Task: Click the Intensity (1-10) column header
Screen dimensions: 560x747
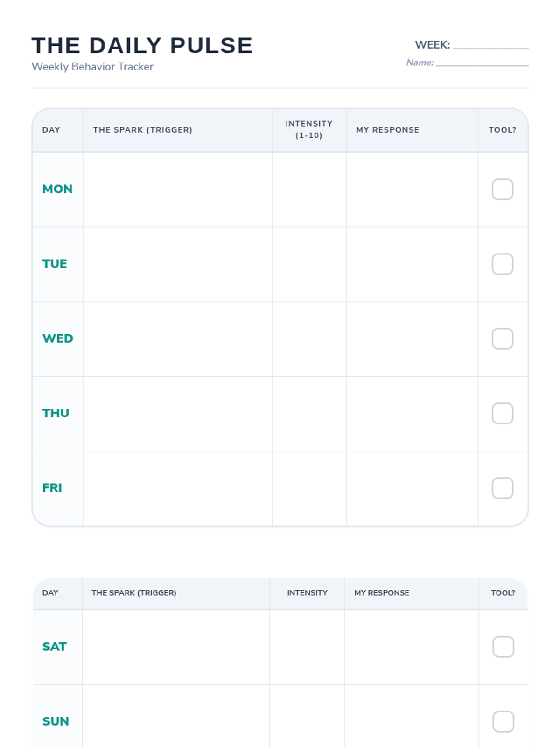Action: click(x=309, y=129)
